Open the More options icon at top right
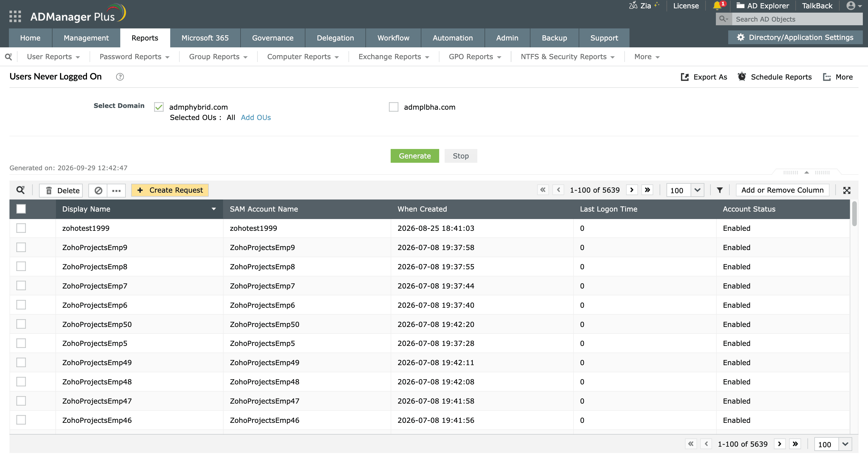The image size is (868, 461). click(x=827, y=77)
